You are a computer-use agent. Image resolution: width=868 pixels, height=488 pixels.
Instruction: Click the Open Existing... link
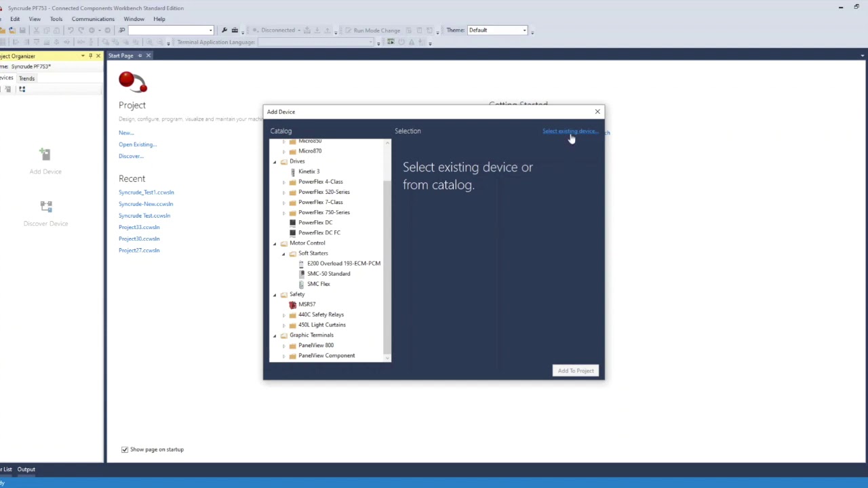138,144
